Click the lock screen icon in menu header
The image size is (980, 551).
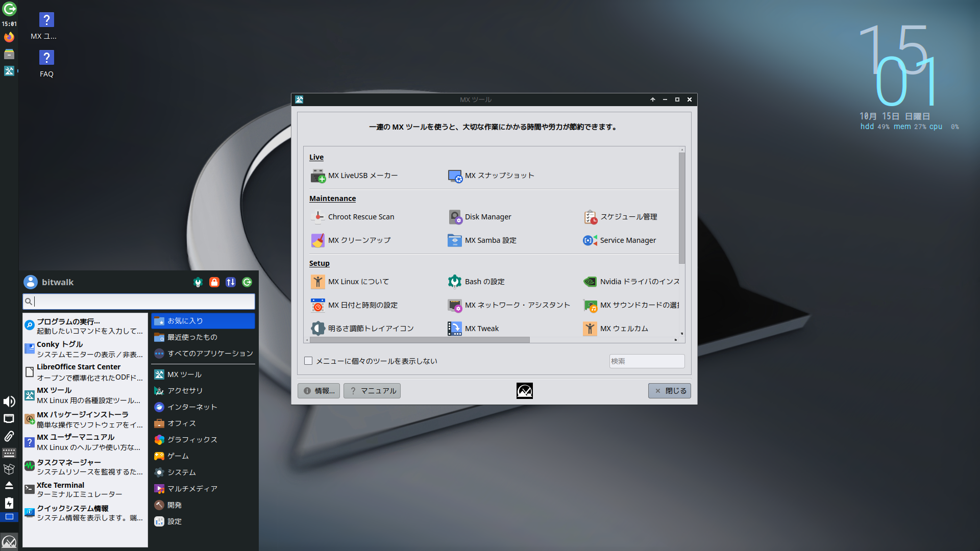(214, 282)
